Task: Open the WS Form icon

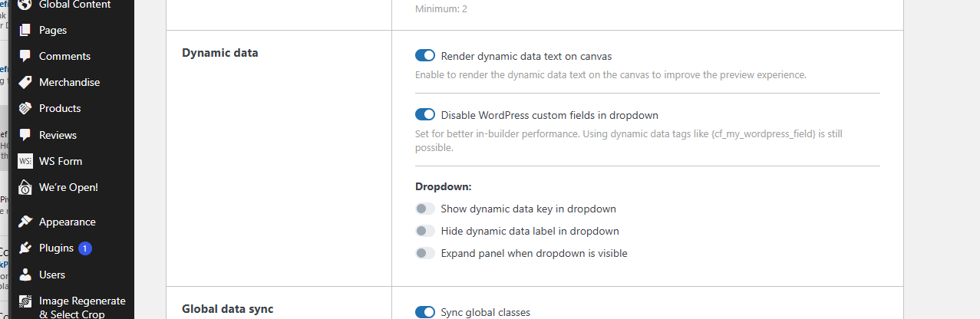Action: (25, 161)
